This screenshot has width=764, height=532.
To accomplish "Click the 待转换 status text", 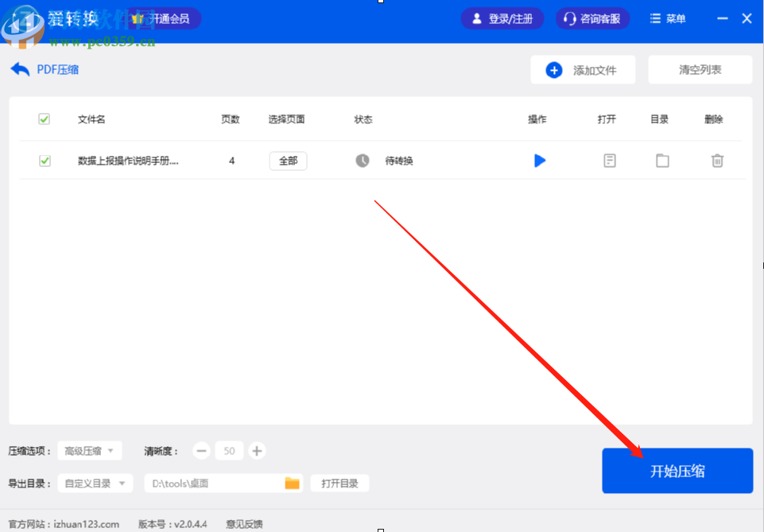I will pyautogui.click(x=399, y=161).
